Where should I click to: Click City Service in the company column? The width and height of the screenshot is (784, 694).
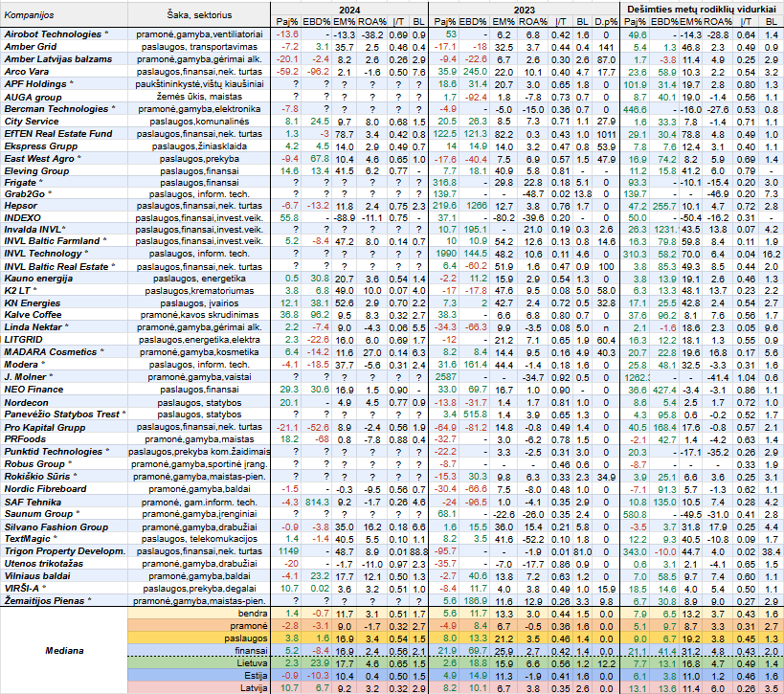[32, 122]
